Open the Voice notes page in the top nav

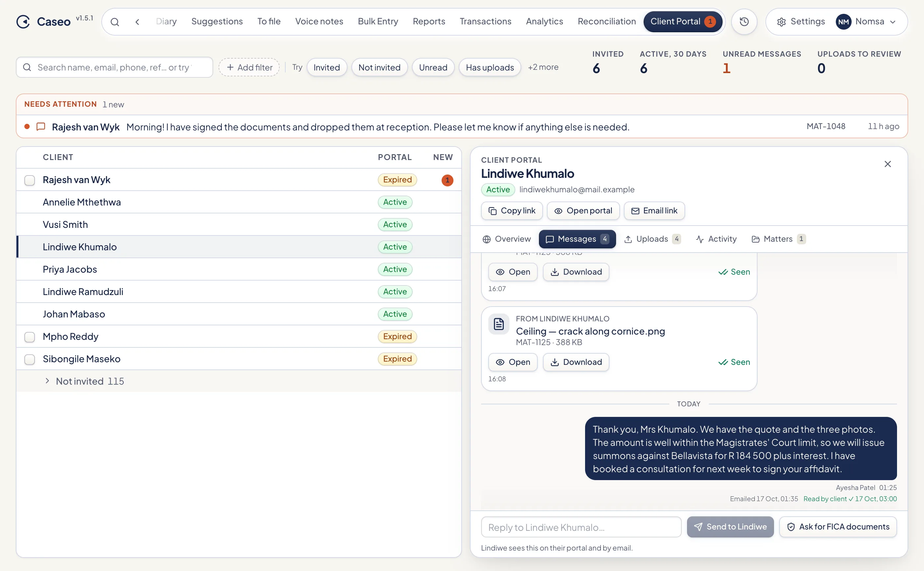click(x=319, y=21)
